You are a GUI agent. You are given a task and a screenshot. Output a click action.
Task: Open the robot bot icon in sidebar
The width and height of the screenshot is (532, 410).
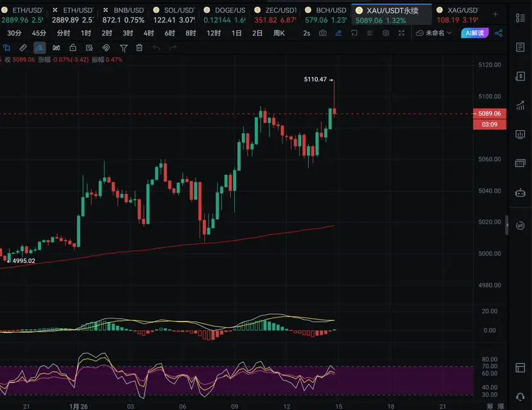pos(520,193)
